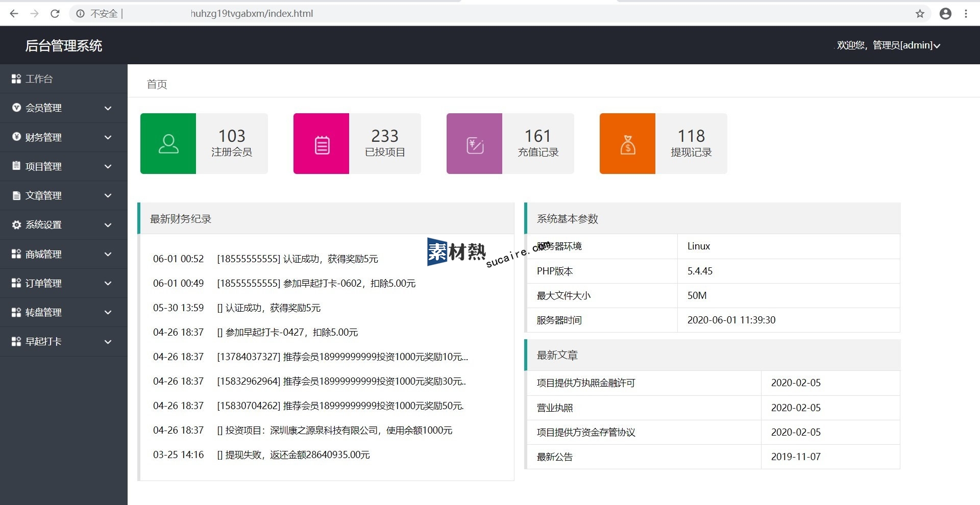
Task: Open the browser profile avatar icon
Action: (945, 14)
